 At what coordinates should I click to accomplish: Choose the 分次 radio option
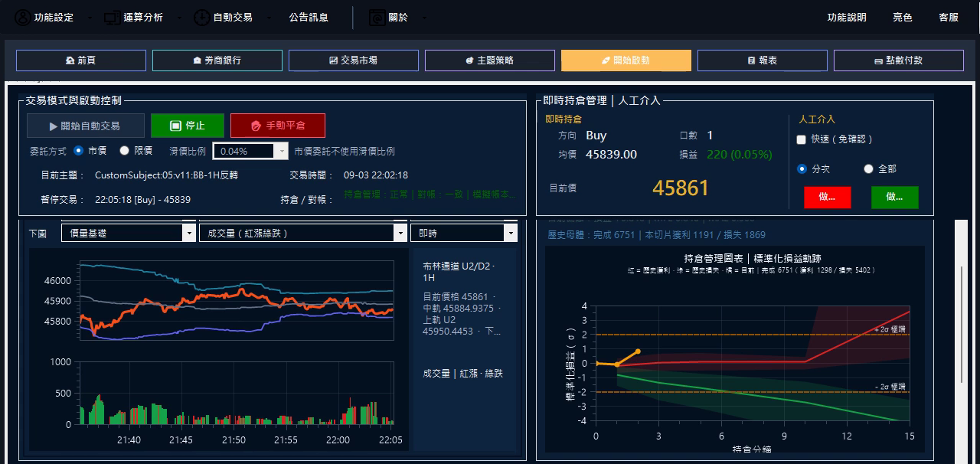point(802,168)
